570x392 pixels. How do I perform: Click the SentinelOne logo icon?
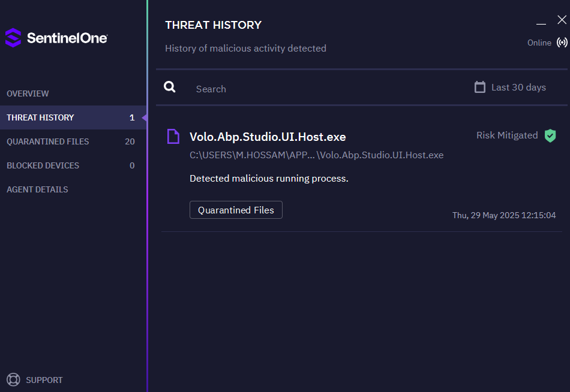click(x=13, y=38)
